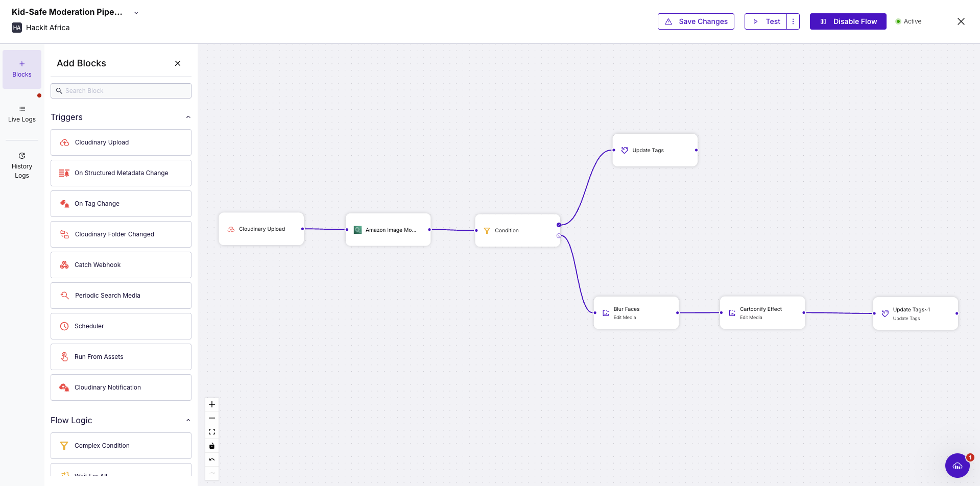Select the Amazon Image Moderation node
Viewport: 980px width, 486px height.
pyautogui.click(x=388, y=230)
